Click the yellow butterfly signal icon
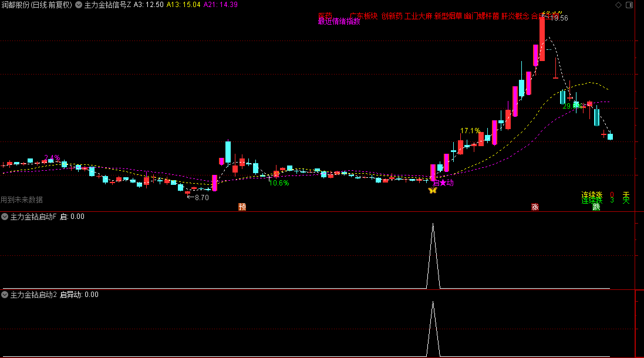 tap(433, 190)
